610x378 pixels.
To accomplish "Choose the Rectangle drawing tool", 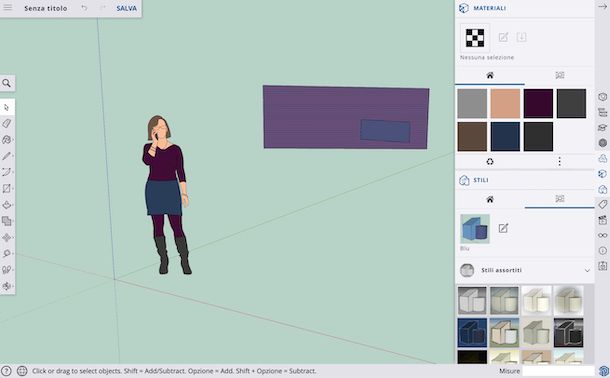I will pos(7,189).
